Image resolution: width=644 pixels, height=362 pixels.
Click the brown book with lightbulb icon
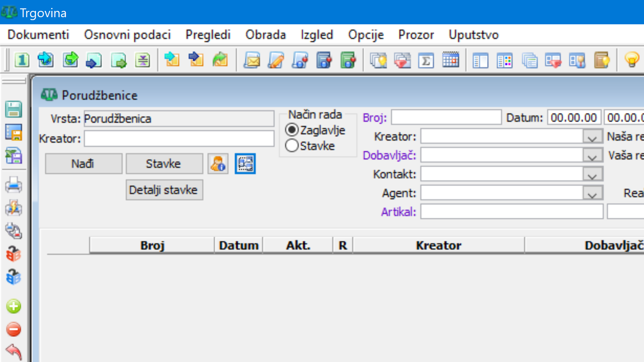[602, 60]
